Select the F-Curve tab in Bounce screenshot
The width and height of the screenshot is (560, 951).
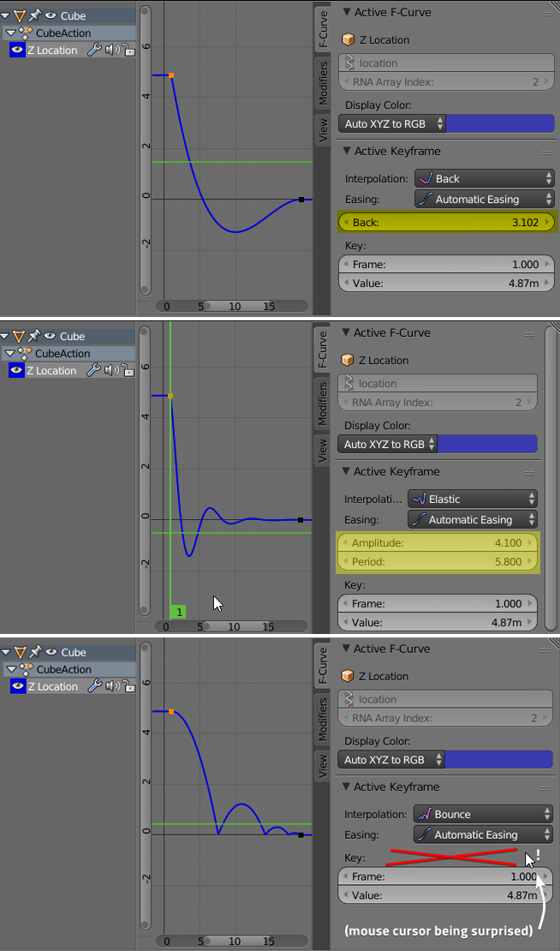click(x=323, y=666)
